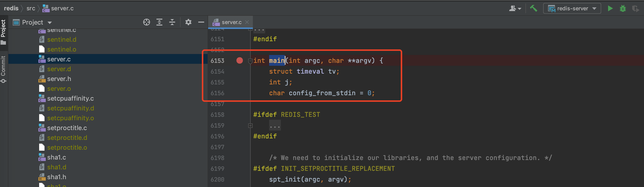The image size is (644, 187).
Task: Click the REDIS_TEST macro on line 6158
Action: click(300, 115)
